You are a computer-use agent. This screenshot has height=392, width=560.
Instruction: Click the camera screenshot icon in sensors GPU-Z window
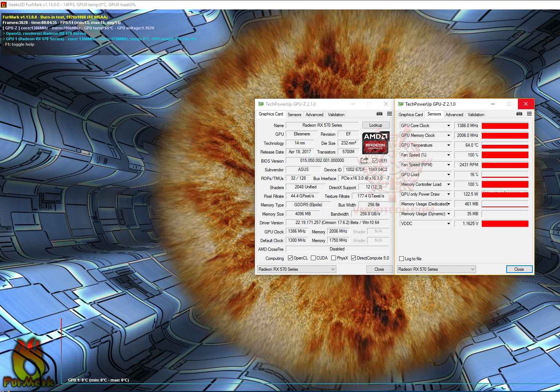(519, 114)
